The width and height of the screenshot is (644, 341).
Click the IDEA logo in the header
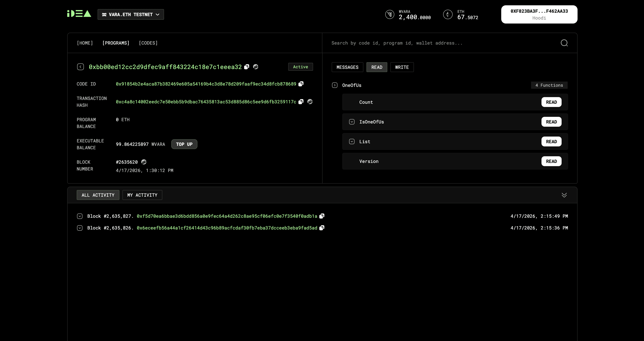(79, 14)
